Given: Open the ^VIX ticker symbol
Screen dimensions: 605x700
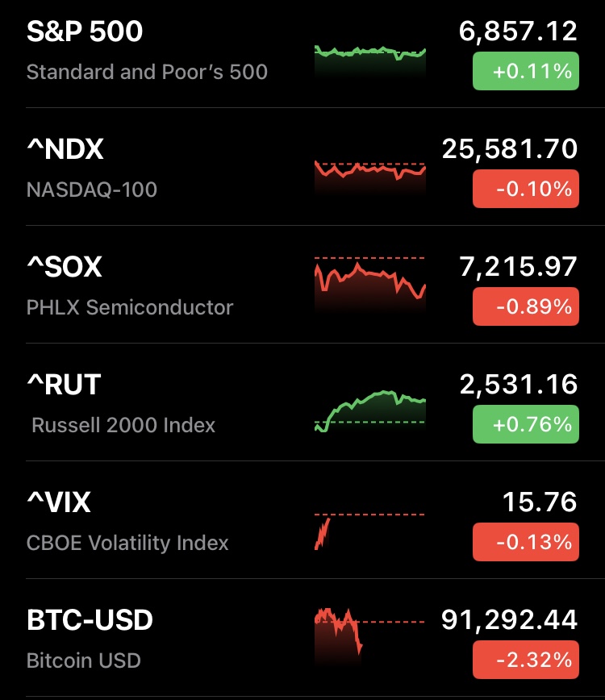Looking at the screenshot, I should point(59,502).
